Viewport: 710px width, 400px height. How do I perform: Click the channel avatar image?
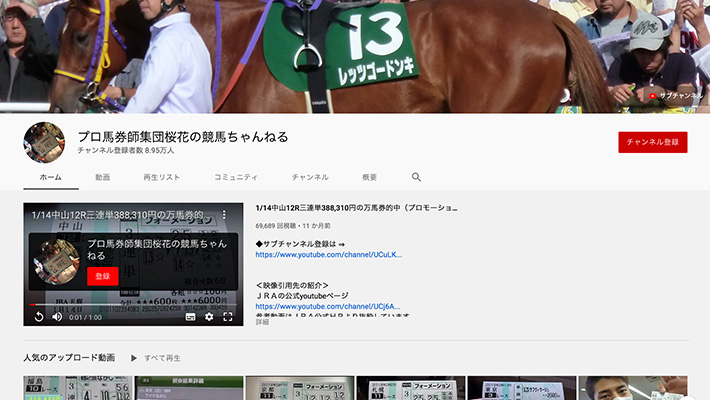(x=44, y=142)
